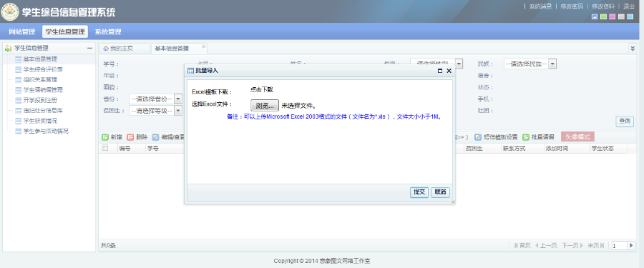The height and width of the screenshot is (268, 644).
Task: Open the 性别 dropdown arrow
Action: (x=459, y=64)
